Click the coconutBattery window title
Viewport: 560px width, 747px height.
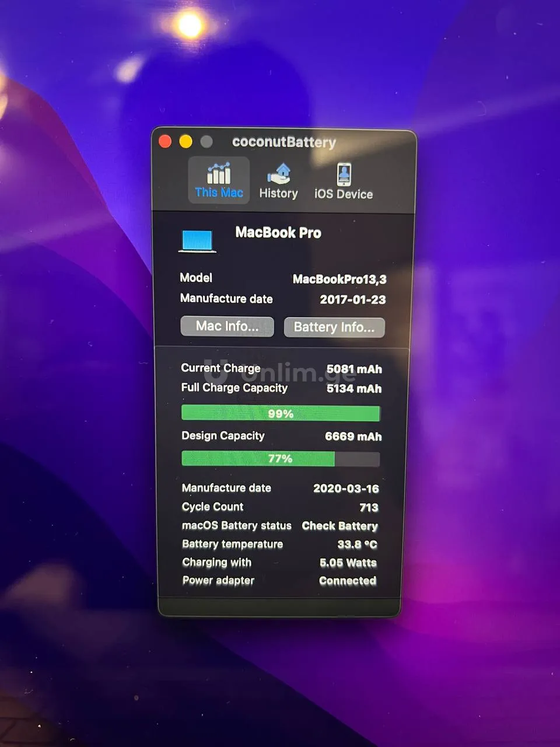(x=283, y=142)
